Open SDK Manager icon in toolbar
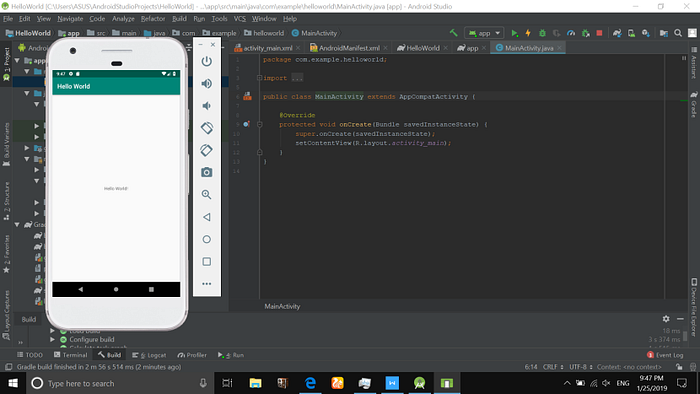700x394 pixels. 646,33
